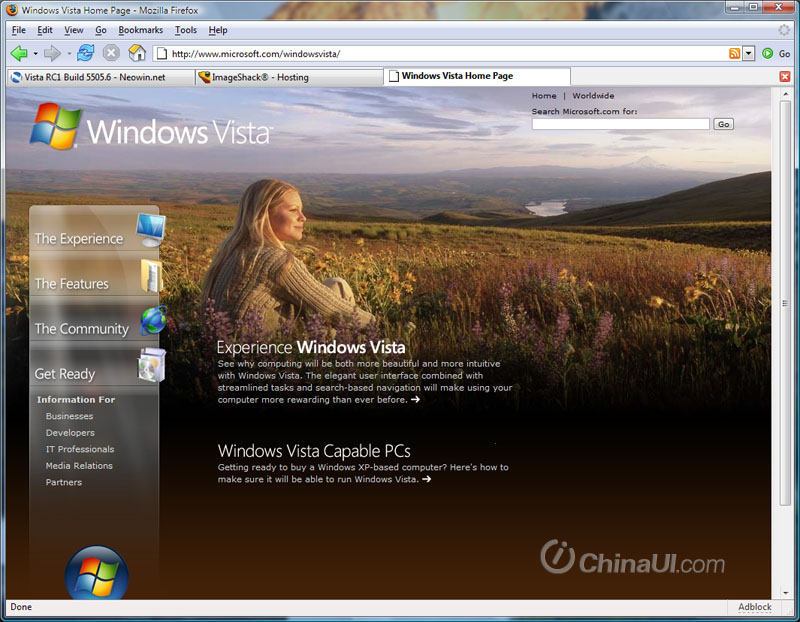This screenshot has height=622, width=800.
Task: Go to the Home page icon
Action: point(137,53)
